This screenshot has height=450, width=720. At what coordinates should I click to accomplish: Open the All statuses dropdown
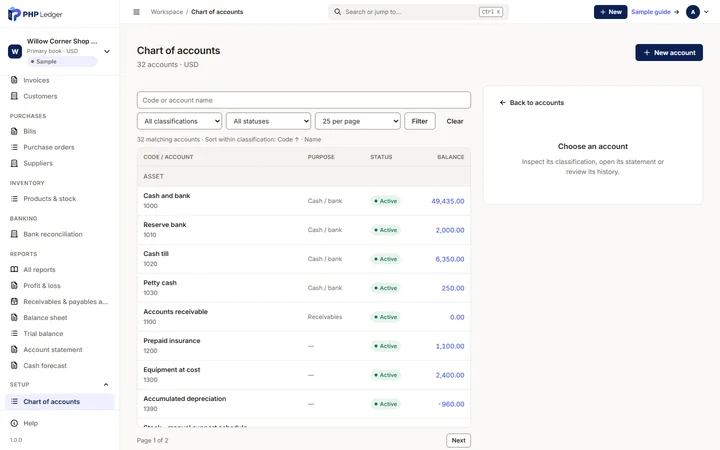click(269, 121)
